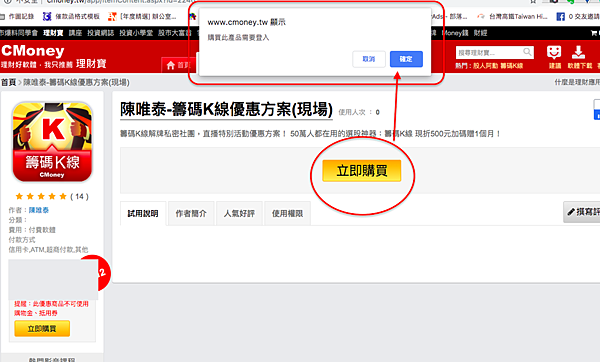Open author link 陳唯泰
Viewport: 600px width, 362px height.
39,210
